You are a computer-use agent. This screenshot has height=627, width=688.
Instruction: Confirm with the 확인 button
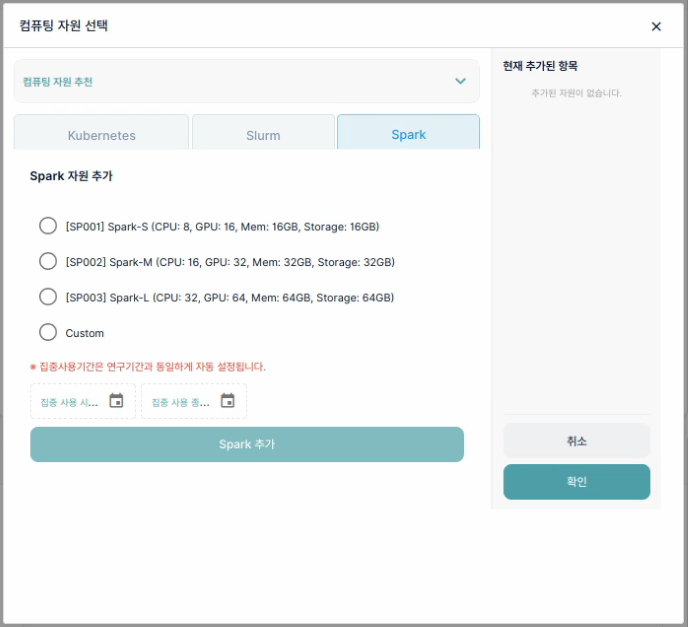pyautogui.click(x=577, y=482)
